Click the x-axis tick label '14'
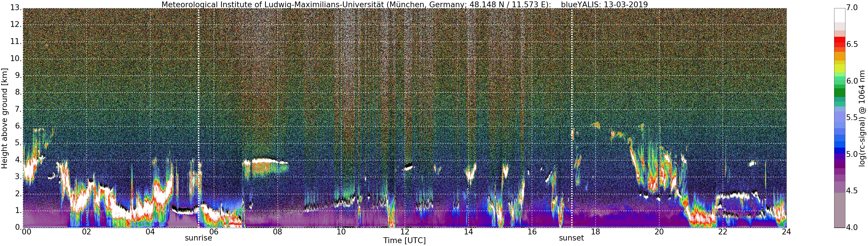This screenshot has height=246, width=868. (x=468, y=232)
